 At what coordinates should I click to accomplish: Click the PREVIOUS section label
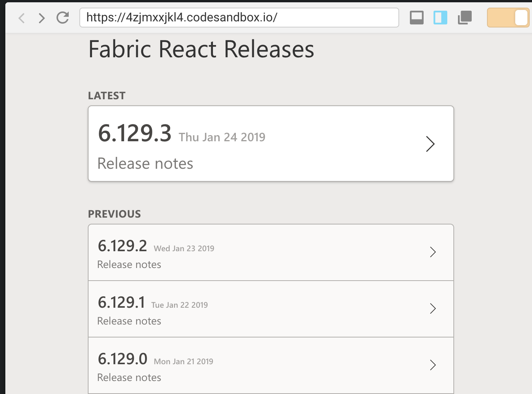114,214
